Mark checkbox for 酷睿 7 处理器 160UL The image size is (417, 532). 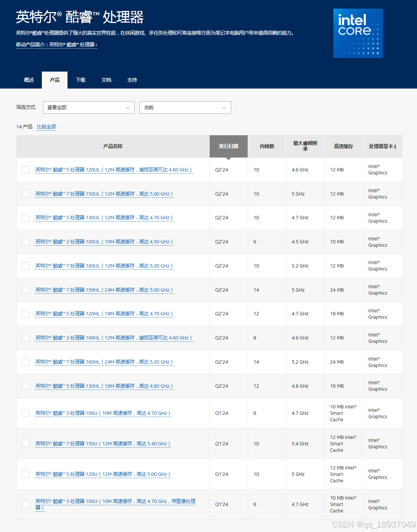(26, 266)
